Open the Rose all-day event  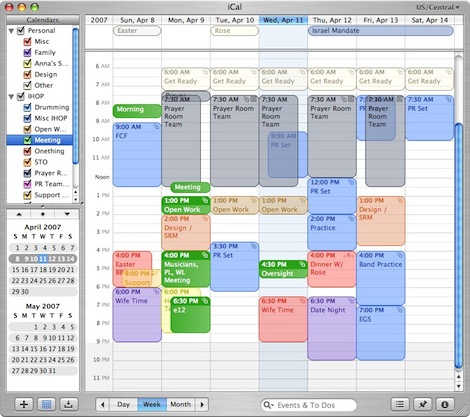tap(234, 31)
